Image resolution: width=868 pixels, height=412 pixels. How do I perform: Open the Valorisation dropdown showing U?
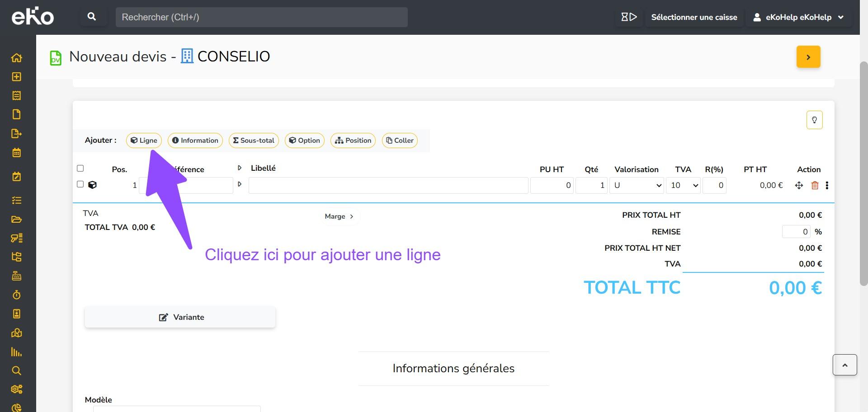click(637, 185)
